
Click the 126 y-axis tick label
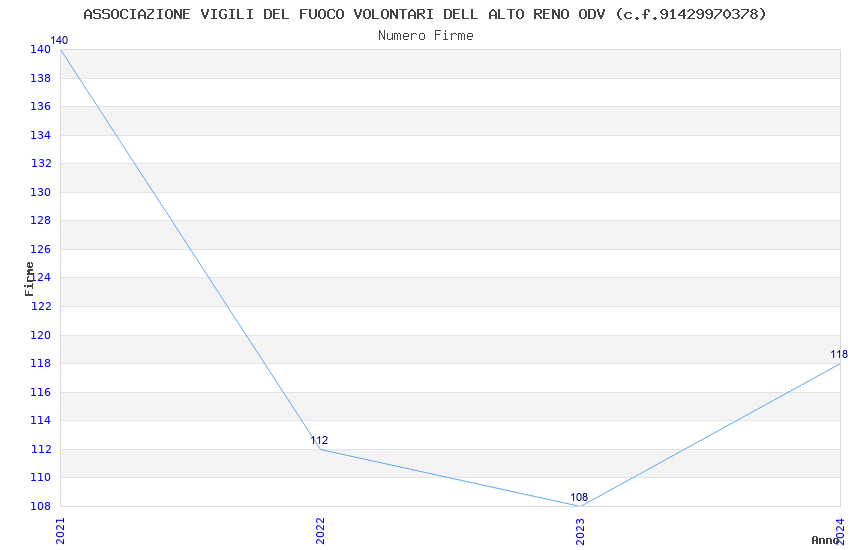[x=40, y=249]
